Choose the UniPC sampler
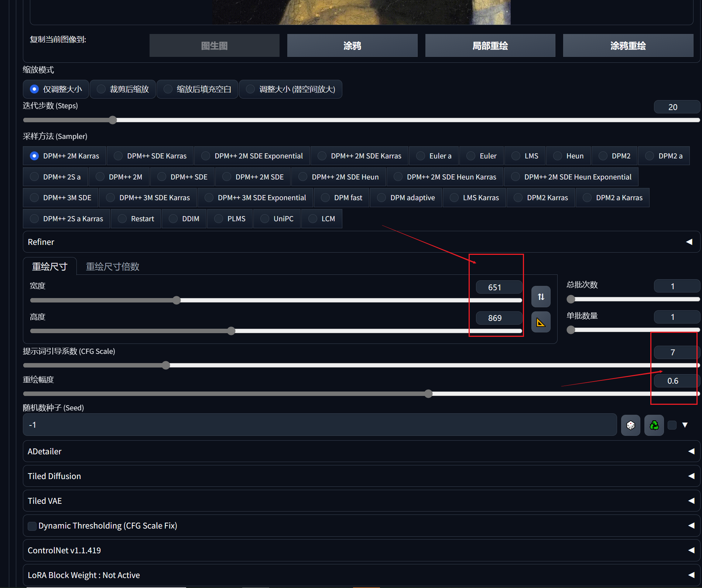 tap(277, 219)
